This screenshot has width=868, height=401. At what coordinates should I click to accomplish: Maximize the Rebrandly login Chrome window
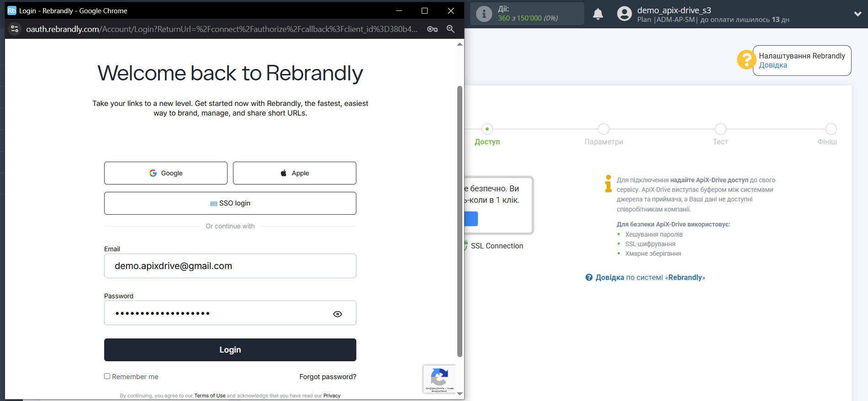click(x=424, y=11)
